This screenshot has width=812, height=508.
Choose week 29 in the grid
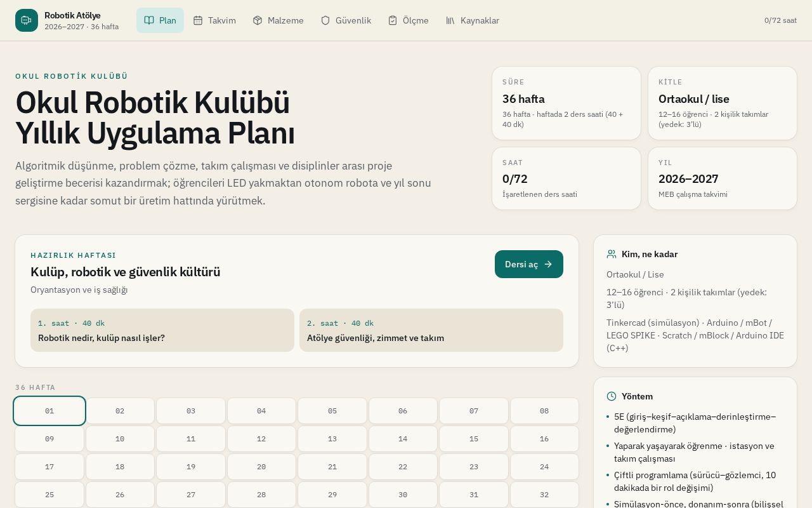pos(332,495)
